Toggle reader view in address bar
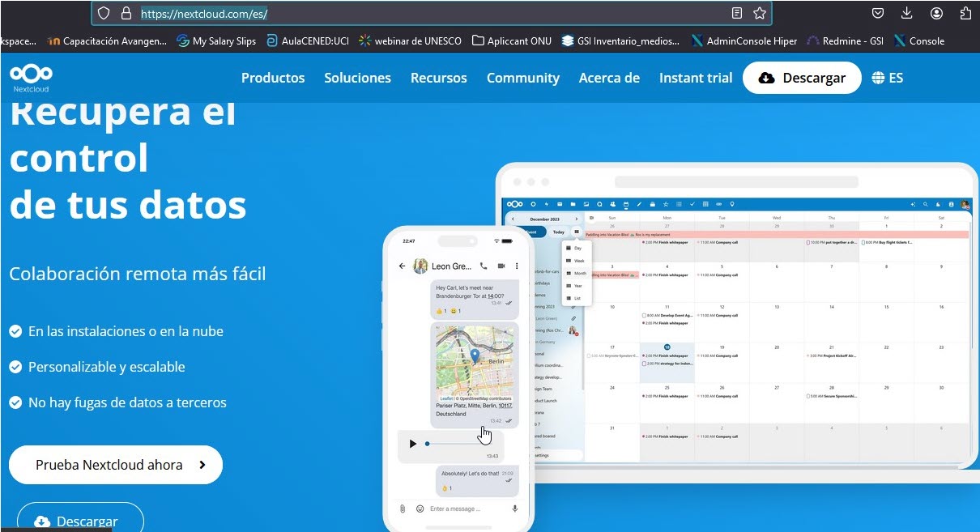This screenshot has width=980, height=532. point(736,13)
